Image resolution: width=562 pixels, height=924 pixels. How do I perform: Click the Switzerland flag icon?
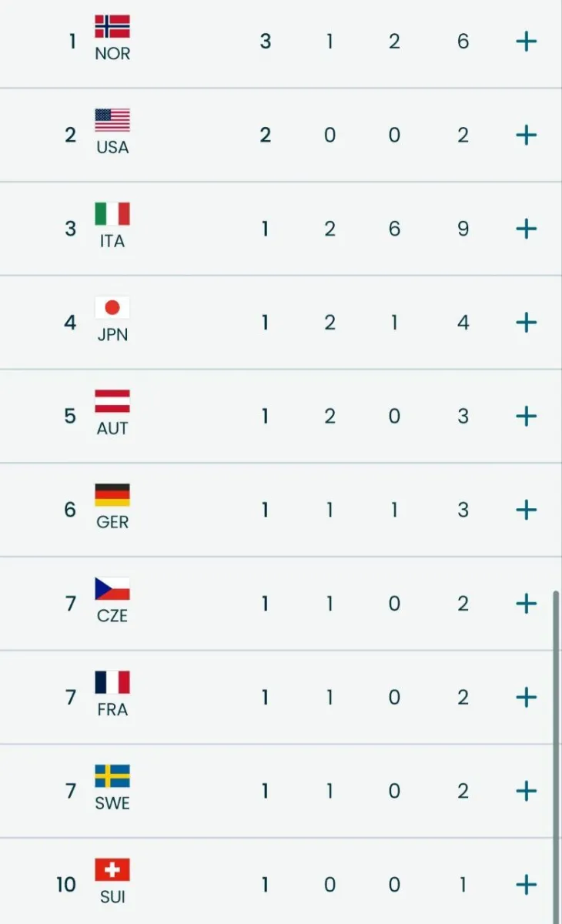point(112,870)
